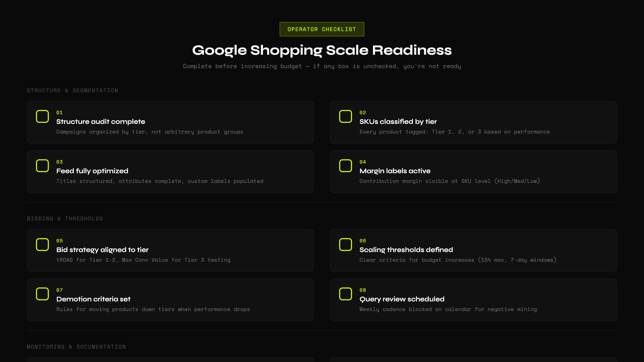Mark "Margin labels active" as done

point(346,165)
